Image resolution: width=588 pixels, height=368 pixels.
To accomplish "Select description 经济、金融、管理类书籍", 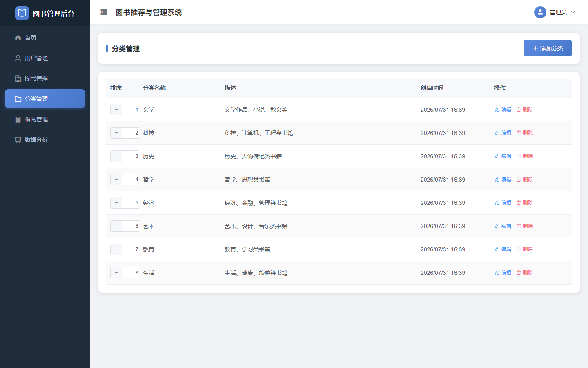I will pyautogui.click(x=256, y=203).
